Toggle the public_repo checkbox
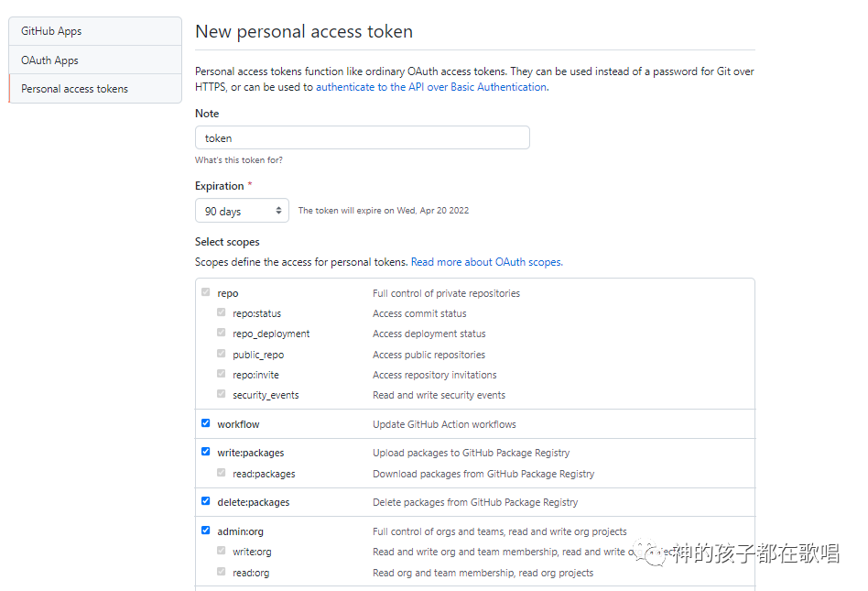Screen dimensions: 868x591 [222, 354]
